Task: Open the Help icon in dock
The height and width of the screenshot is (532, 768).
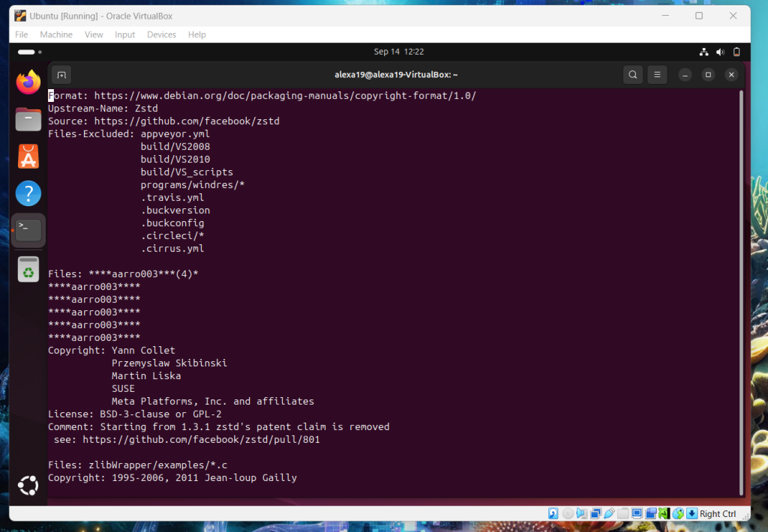Action: pyautogui.click(x=28, y=194)
